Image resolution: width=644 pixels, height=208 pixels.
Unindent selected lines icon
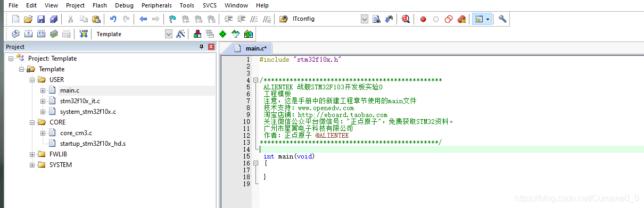pyautogui.click(x=241, y=19)
